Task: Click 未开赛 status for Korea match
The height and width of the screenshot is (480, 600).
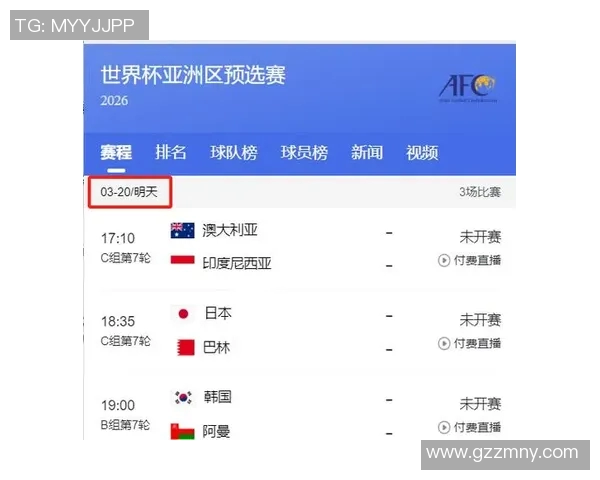Action: point(480,404)
